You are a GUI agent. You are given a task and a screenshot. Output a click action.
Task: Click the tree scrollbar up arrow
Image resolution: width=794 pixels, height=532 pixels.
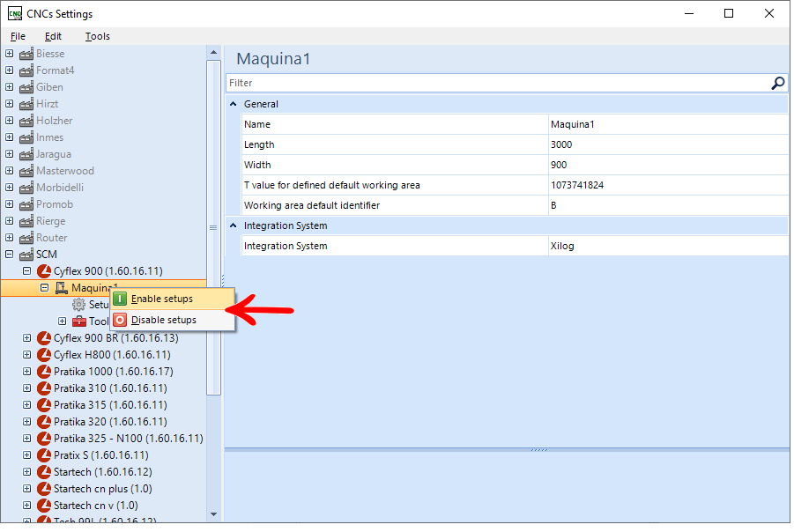click(213, 52)
